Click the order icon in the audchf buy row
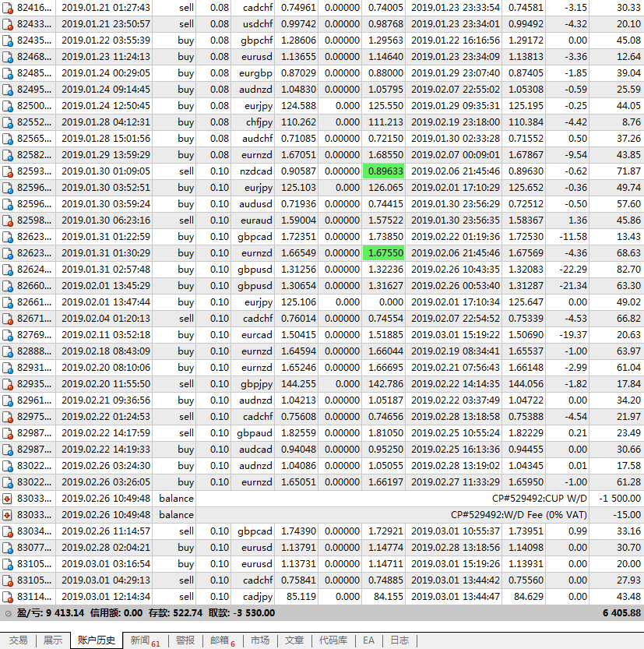 (8, 139)
